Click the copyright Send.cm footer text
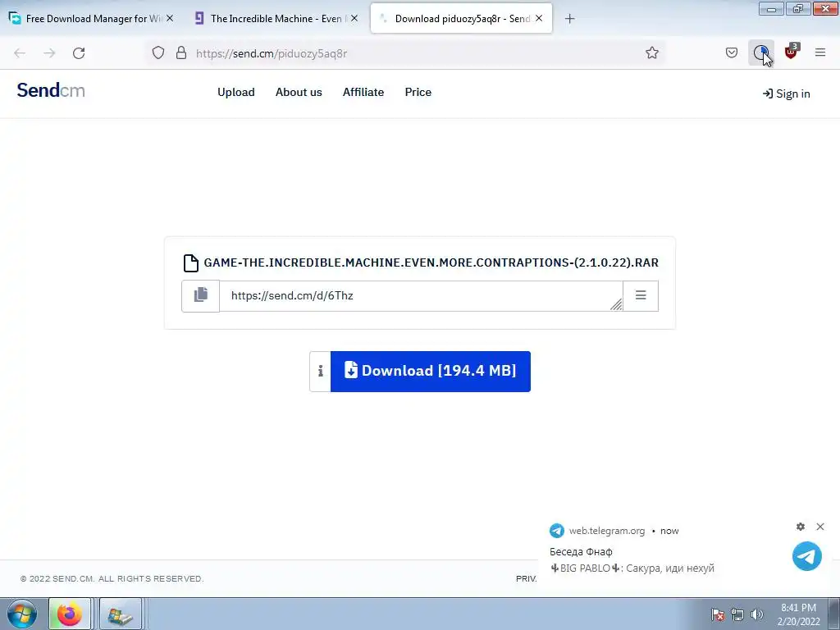The width and height of the screenshot is (840, 630). 112,578
